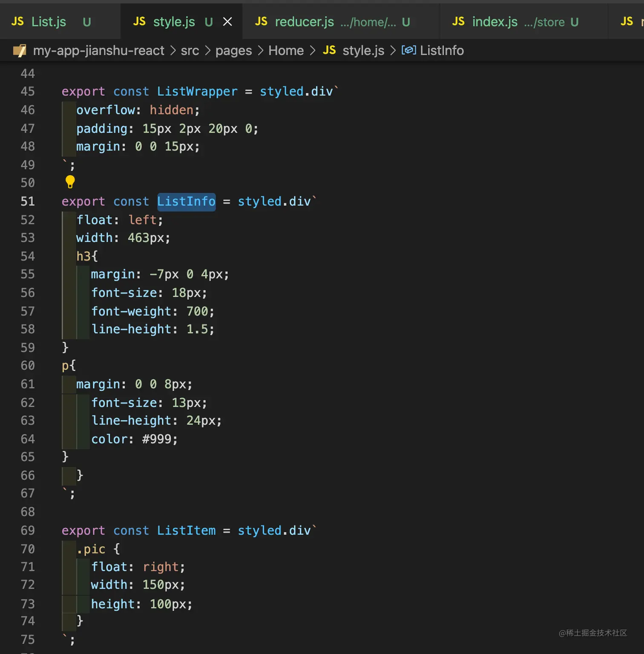This screenshot has width=644, height=654.
Task: Click line number 51 in the gutter
Action: pyautogui.click(x=28, y=201)
